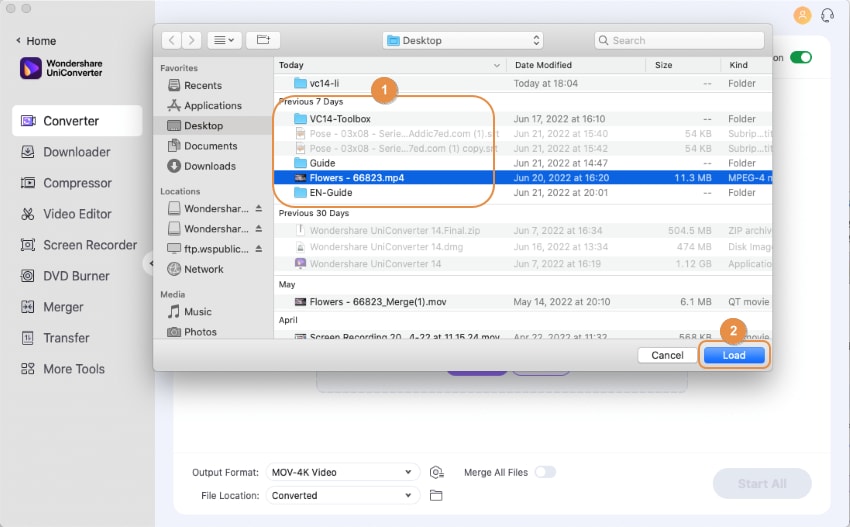This screenshot has width=850, height=527.
Task: Click the Merger icon in sidebar
Action: (28, 307)
